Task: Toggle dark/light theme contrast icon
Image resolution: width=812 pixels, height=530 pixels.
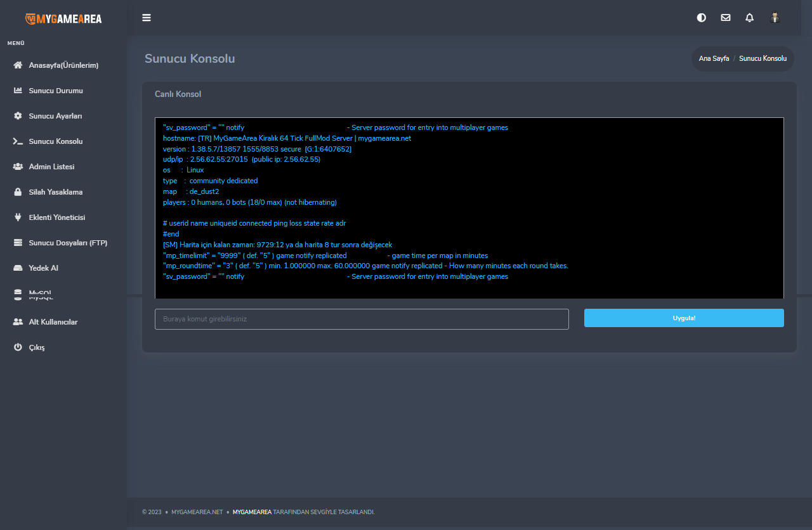Action: click(701, 18)
